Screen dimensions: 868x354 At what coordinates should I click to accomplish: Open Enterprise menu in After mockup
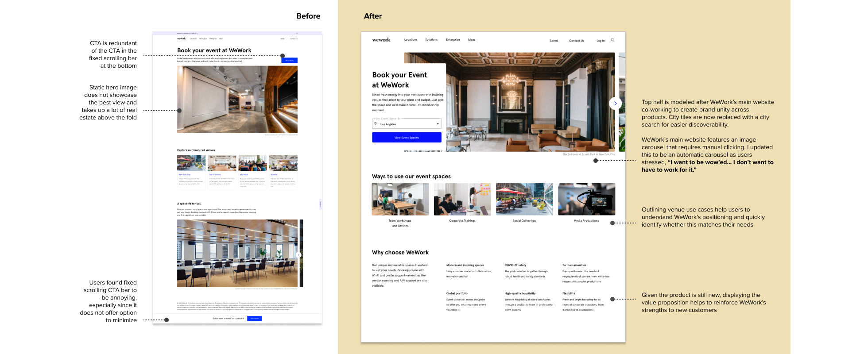coord(453,40)
